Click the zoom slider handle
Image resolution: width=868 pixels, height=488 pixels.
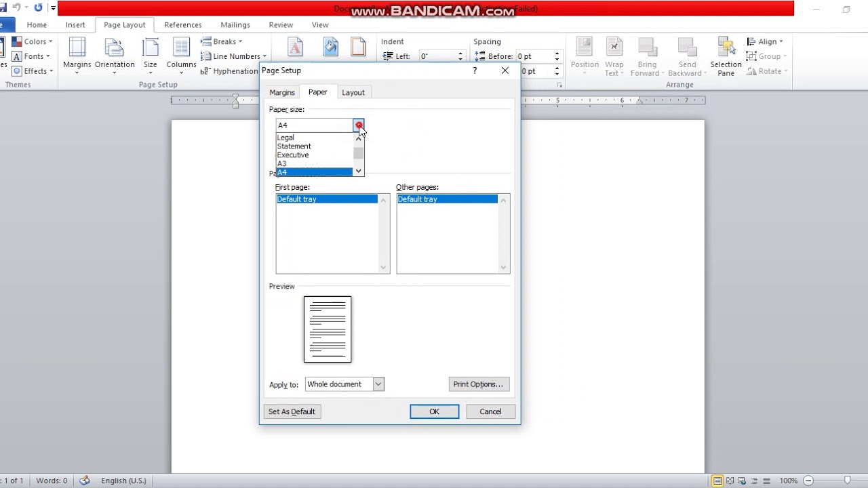pyautogui.click(x=847, y=481)
